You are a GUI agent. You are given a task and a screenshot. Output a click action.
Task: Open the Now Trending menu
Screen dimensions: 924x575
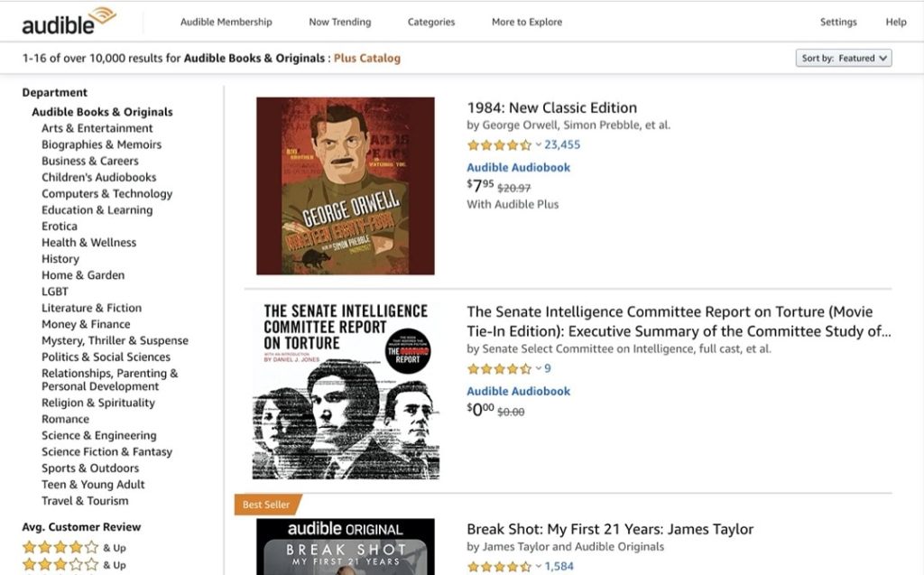pyautogui.click(x=340, y=22)
